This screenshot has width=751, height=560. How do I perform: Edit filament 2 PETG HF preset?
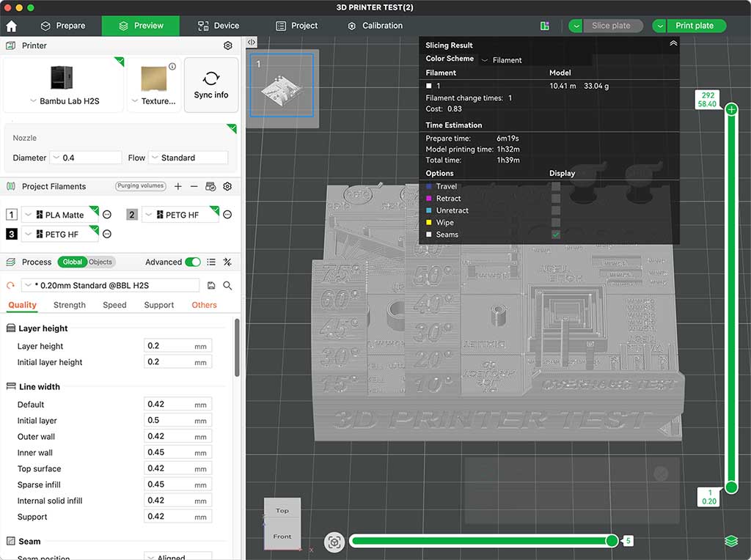(227, 215)
